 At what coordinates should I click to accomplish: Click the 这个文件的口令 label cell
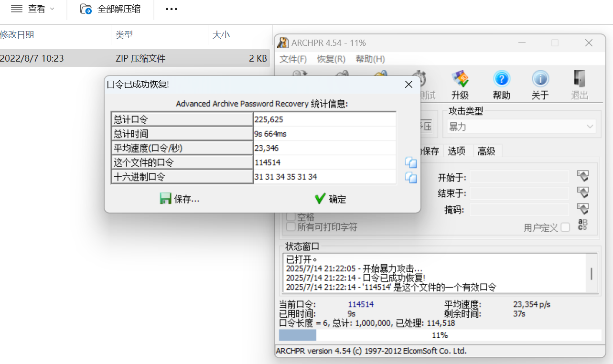tap(182, 162)
